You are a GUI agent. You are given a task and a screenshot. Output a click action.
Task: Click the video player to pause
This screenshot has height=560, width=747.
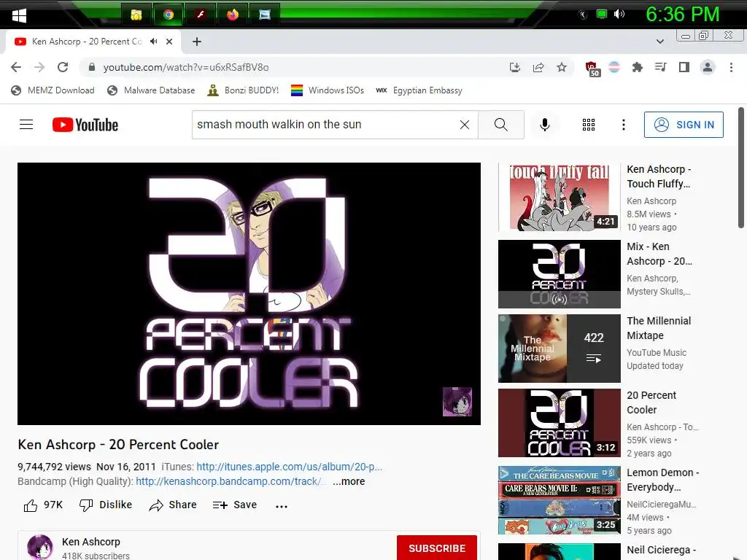249,294
